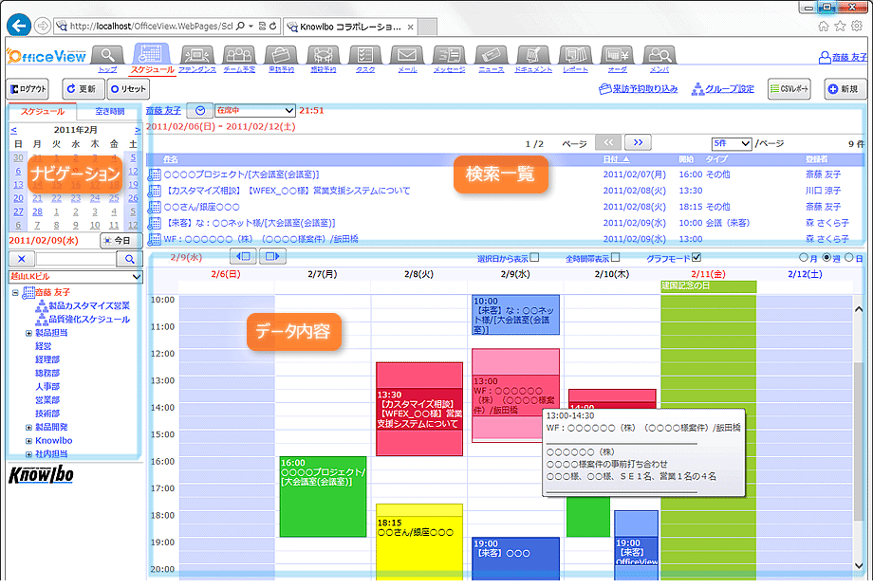Open the 5件 per-page dropdown
The image size is (873, 588).
pos(732,143)
